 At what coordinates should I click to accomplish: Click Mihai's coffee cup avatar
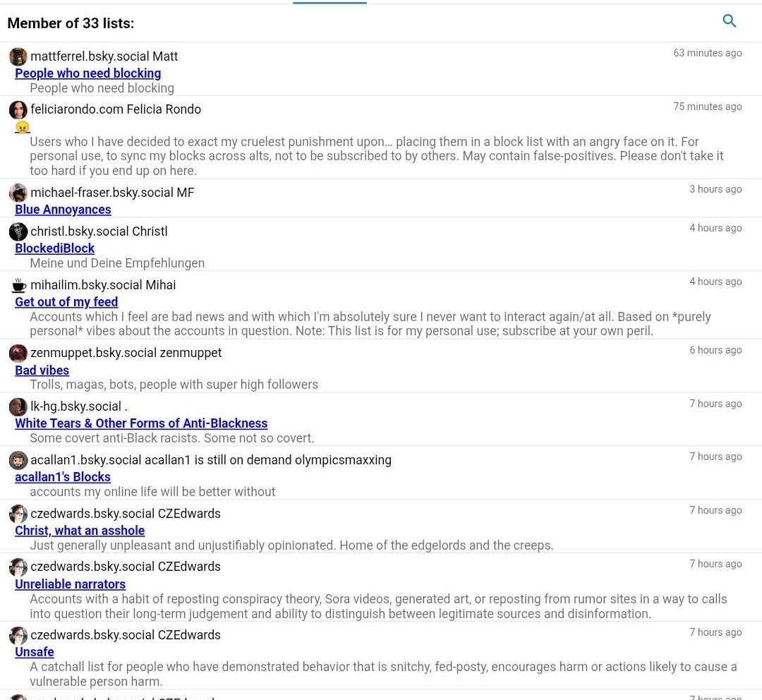pyautogui.click(x=18, y=285)
